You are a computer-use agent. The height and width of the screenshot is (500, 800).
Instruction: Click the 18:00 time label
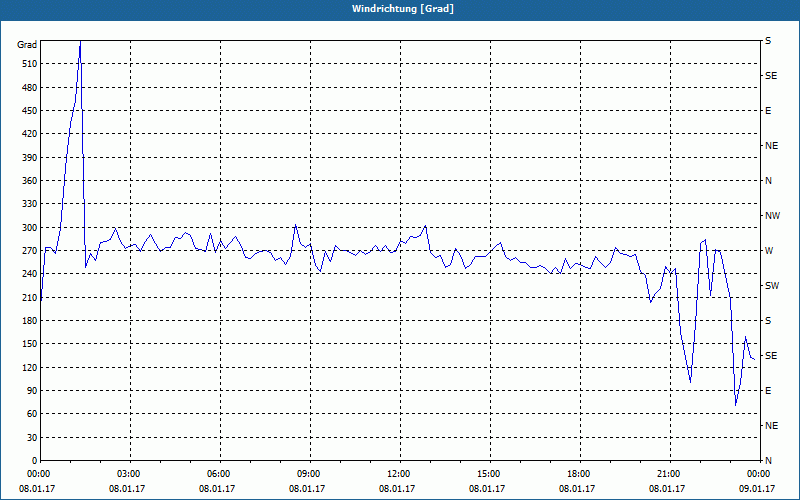[x=579, y=474]
